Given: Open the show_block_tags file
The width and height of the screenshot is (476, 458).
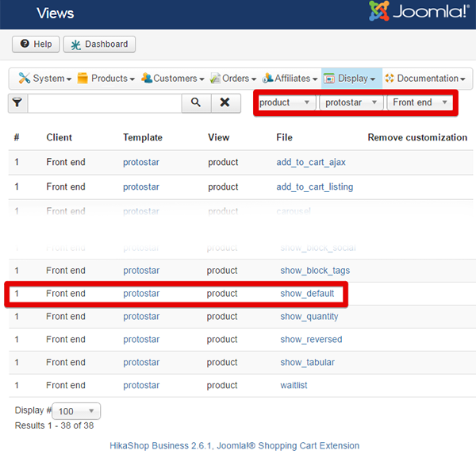Looking at the screenshot, I should [315, 271].
